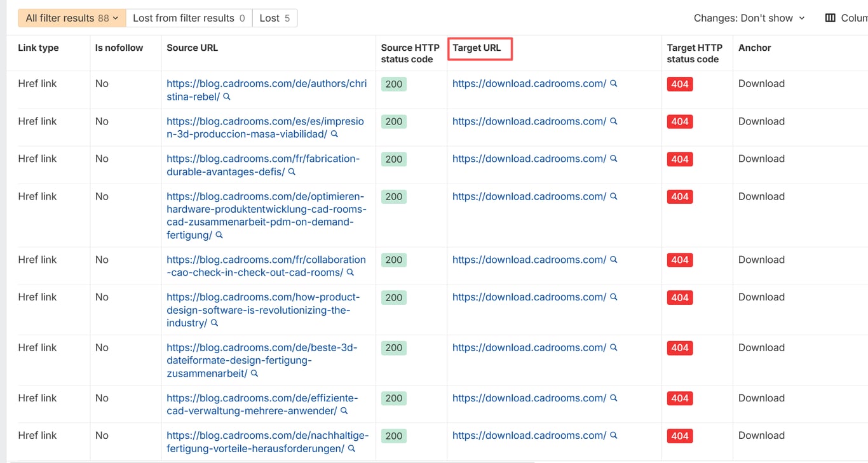Open download.cadrooms.com link in collaboration-cao row
Viewport: 868px width, 463px height.
point(529,260)
